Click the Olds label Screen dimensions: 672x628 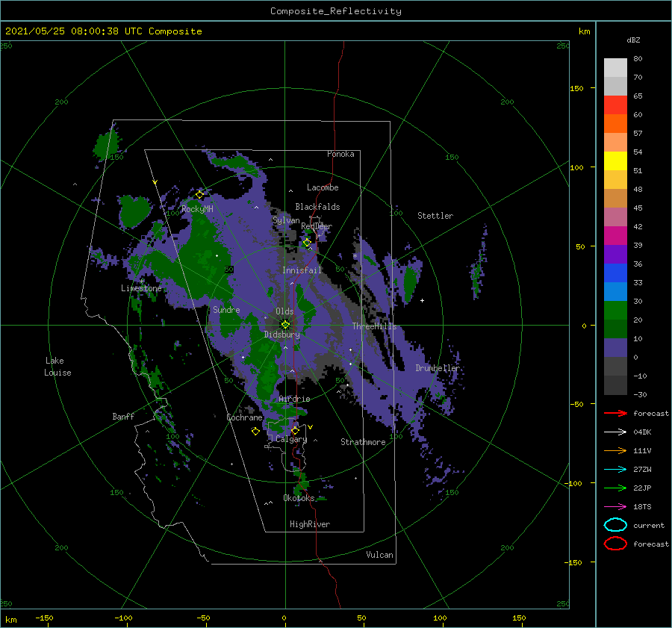tap(284, 311)
